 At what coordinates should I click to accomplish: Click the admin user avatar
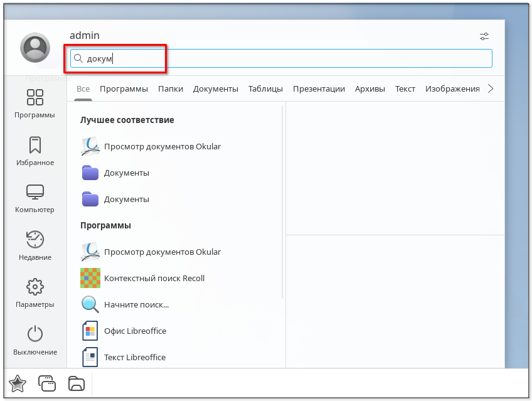coord(35,48)
